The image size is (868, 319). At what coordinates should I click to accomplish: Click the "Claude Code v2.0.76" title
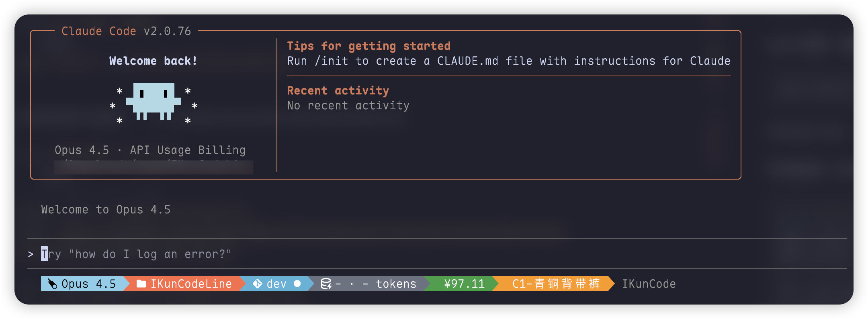click(x=126, y=31)
